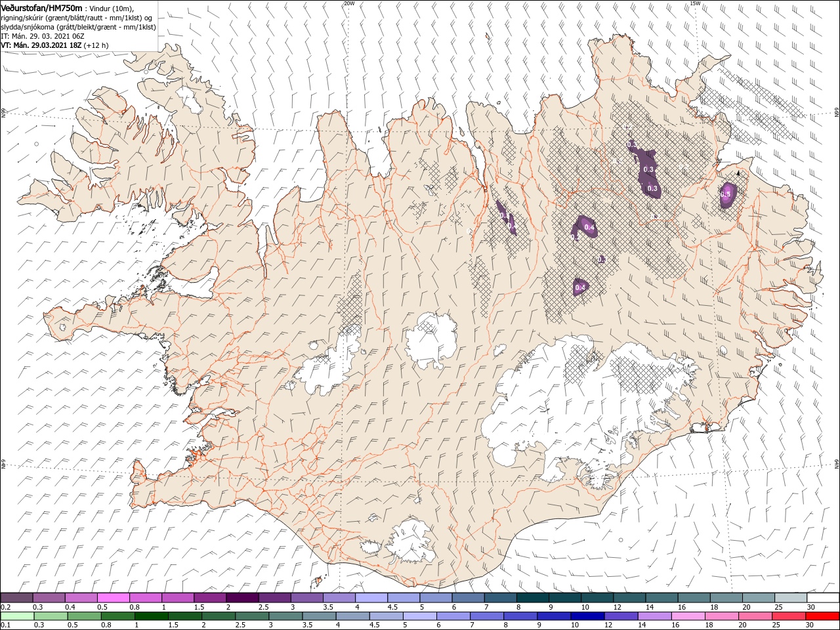Click the 15W longitude label at the top edge
Screen dimensions: 840x630
pos(695,3)
